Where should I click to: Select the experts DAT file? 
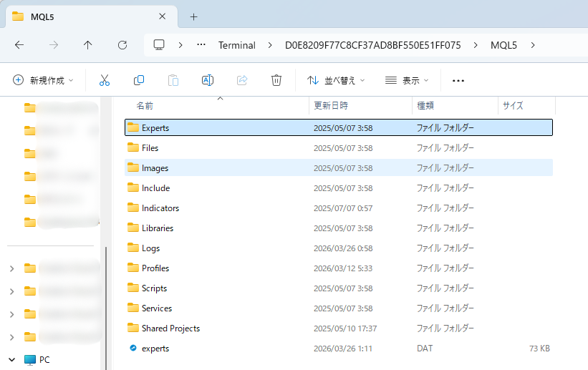coord(155,349)
